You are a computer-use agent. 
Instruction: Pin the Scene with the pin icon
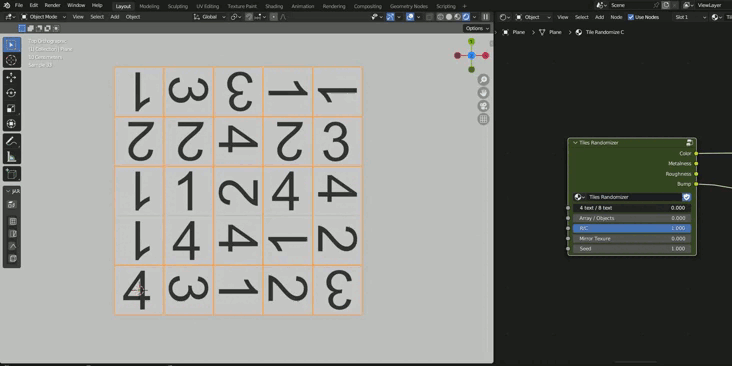coord(656,5)
